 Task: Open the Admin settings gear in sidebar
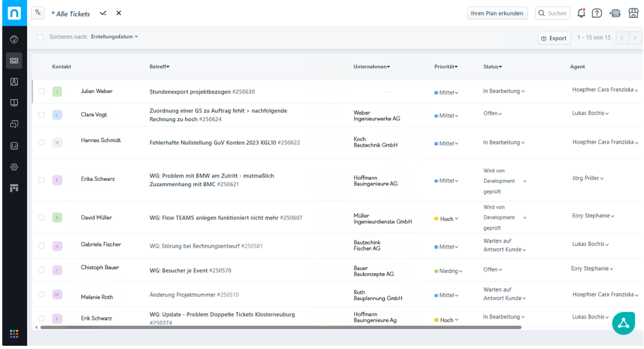click(x=14, y=167)
